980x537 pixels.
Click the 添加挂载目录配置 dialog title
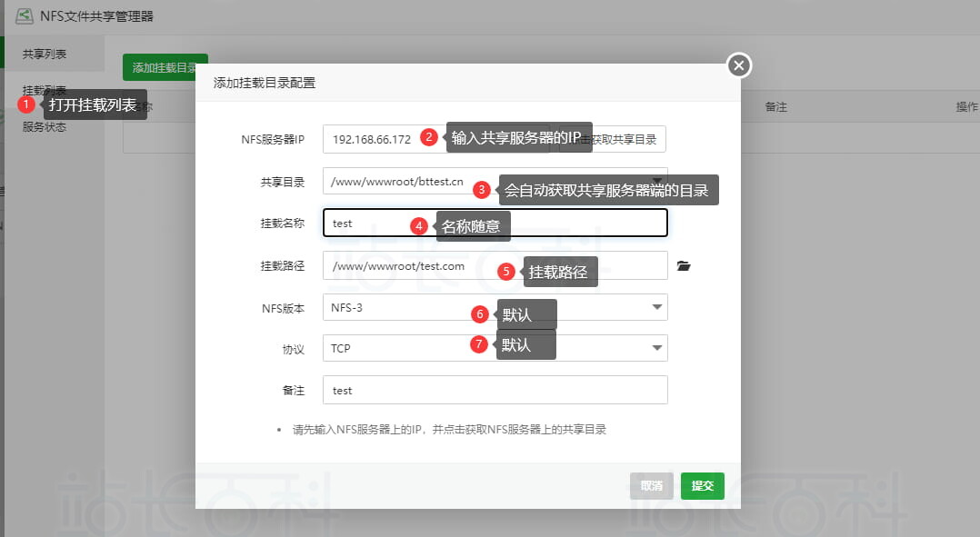click(x=265, y=84)
